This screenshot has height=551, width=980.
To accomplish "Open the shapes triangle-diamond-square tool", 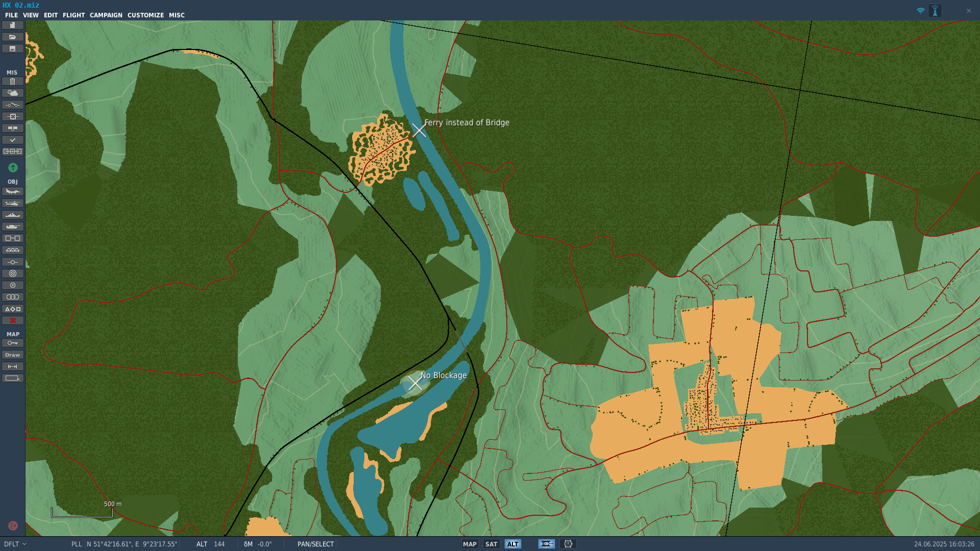I will pos(12,309).
